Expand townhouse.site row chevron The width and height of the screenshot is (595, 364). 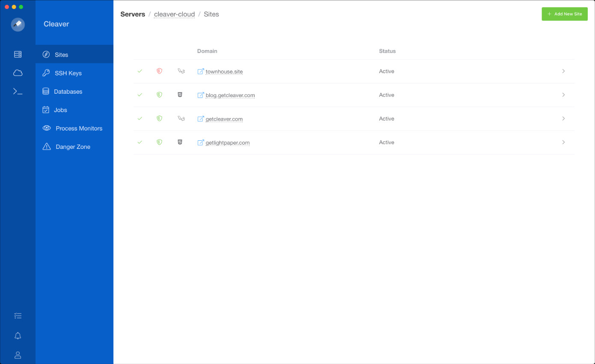(563, 71)
